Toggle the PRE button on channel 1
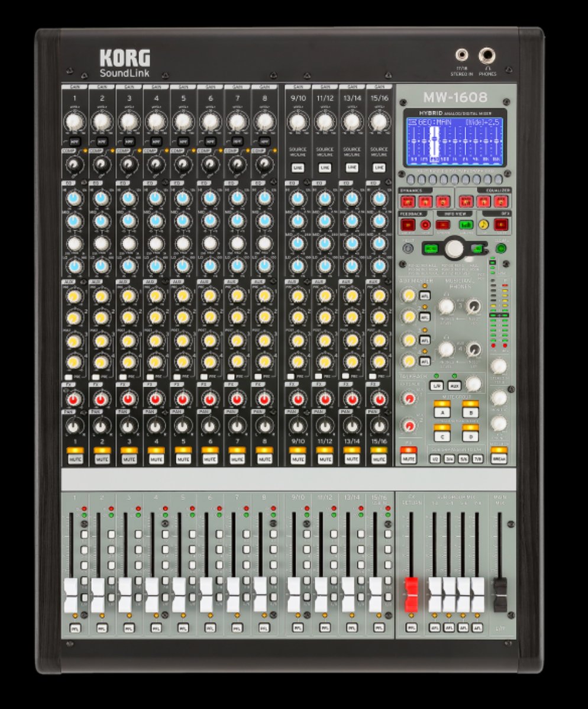 pyautogui.click(x=68, y=376)
